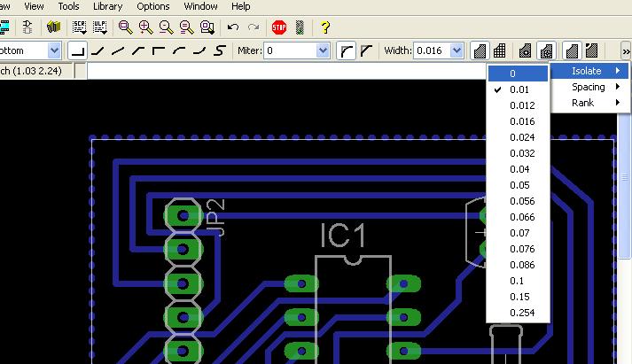Select the second curved-arc wire bend style
This screenshot has height=364, width=632.
[x=199, y=50]
